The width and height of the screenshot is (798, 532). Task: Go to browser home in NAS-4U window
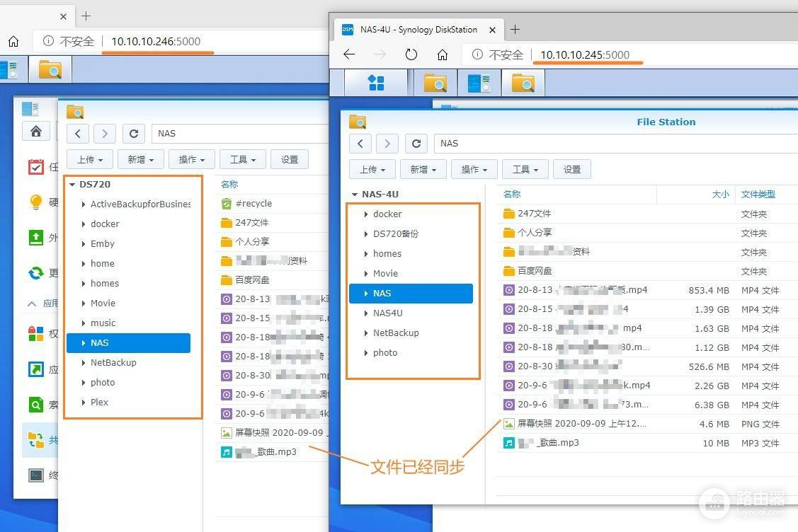click(x=443, y=54)
